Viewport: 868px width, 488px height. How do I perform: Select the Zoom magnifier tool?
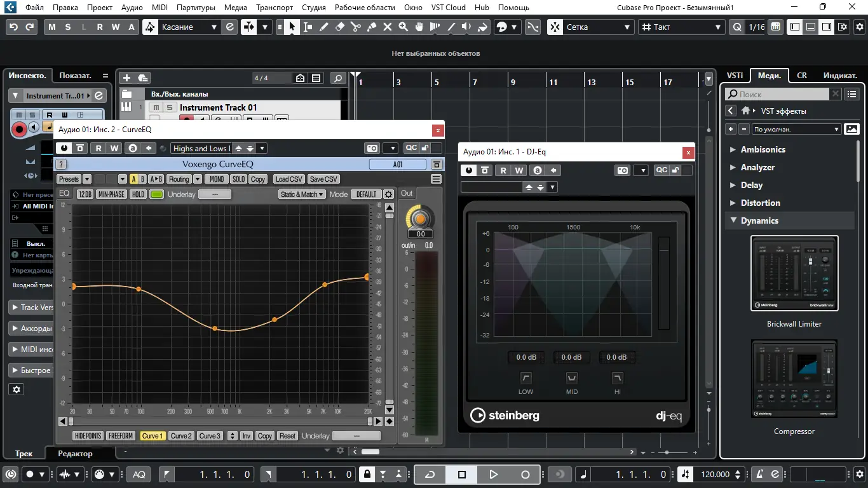click(403, 27)
